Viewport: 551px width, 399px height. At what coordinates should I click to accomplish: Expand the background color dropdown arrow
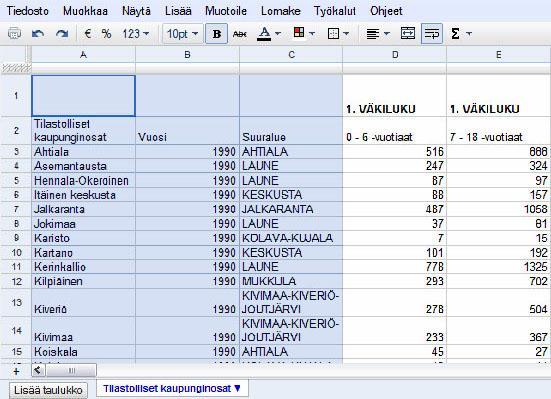(x=312, y=34)
